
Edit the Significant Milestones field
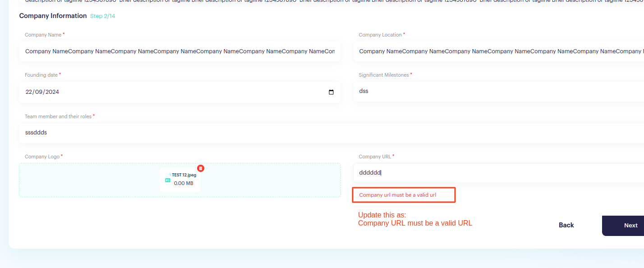coord(498,91)
